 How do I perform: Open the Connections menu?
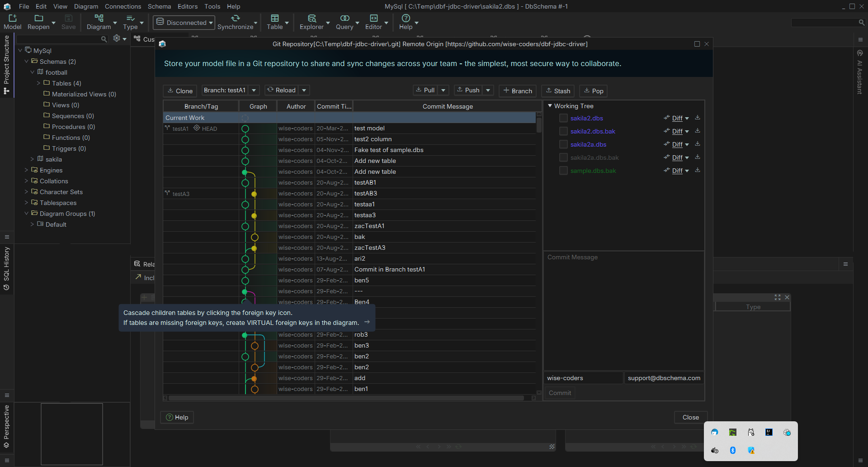(123, 6)
